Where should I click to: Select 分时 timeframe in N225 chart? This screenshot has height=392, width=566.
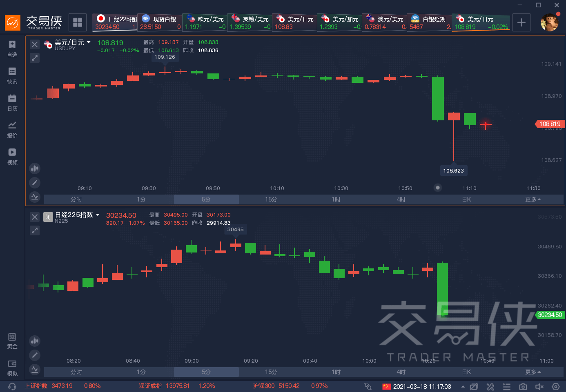[x=76, y=372]
